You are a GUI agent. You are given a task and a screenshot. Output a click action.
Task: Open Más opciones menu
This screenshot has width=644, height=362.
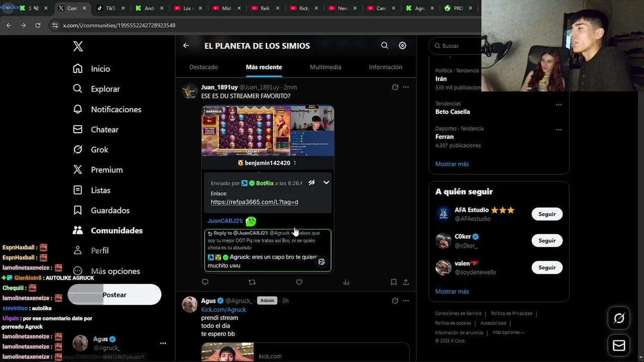pyautogui.click(x=106, y=271)
